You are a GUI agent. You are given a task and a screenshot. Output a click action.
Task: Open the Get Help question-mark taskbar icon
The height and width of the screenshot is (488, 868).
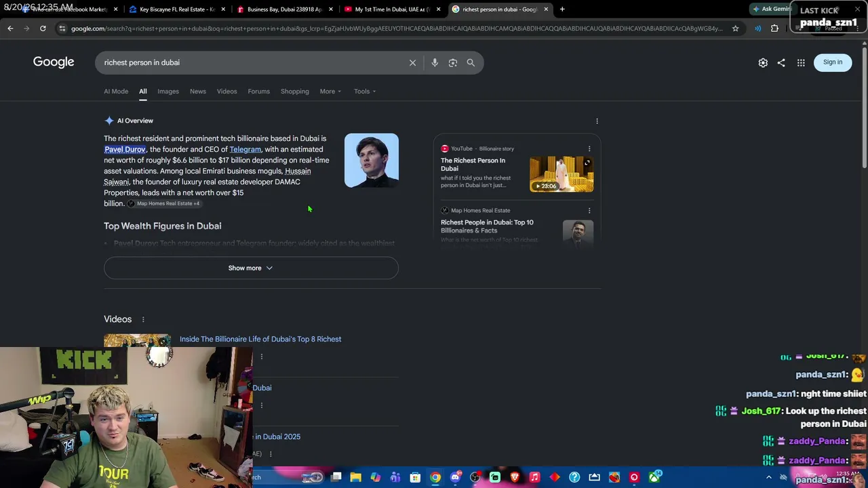574,477
